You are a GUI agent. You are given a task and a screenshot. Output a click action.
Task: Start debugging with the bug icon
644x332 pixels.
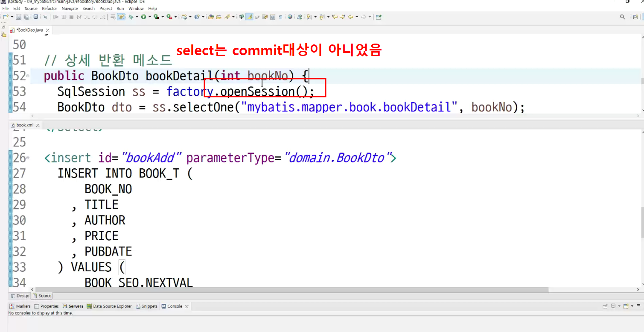tap(131, 17)
